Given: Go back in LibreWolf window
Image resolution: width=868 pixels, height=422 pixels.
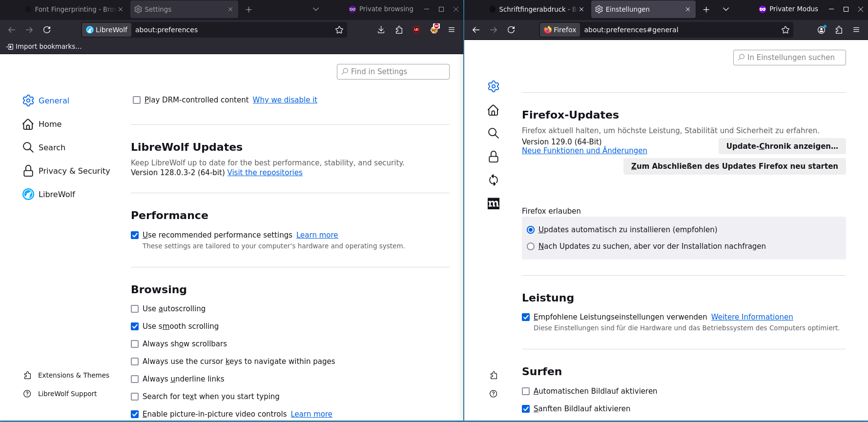Looking at the screenshot, I should tap(12, 30).
